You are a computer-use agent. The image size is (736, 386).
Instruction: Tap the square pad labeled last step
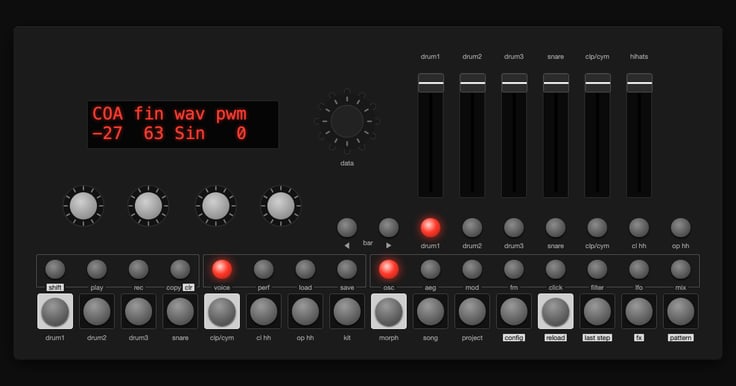pyautogui.click(x=598, y=311)
